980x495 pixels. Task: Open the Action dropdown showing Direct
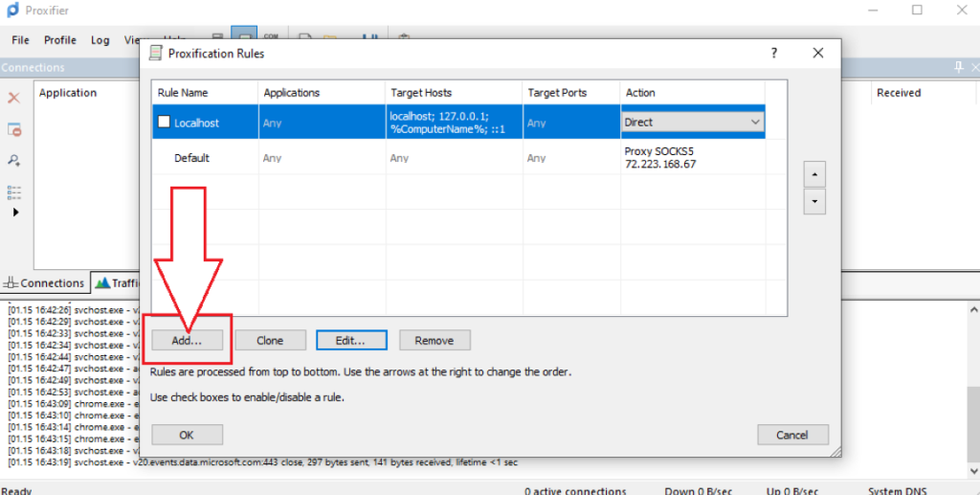[x=755, y=123]
